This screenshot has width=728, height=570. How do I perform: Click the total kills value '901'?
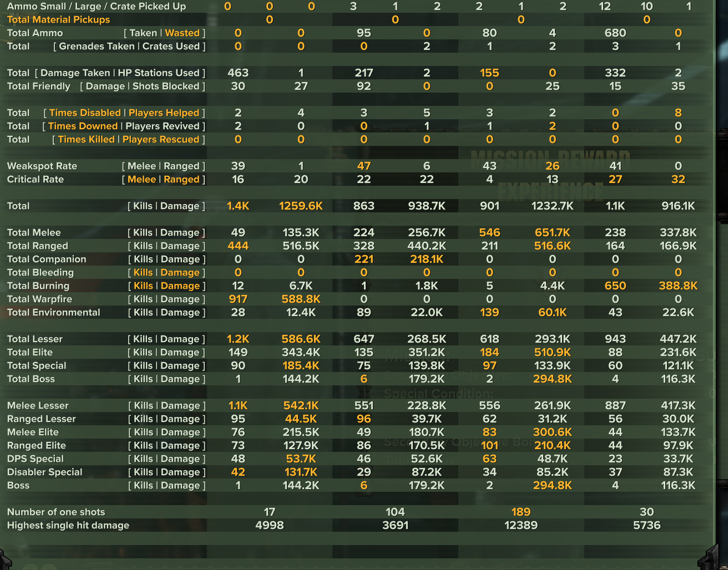[x=489, y=206]
